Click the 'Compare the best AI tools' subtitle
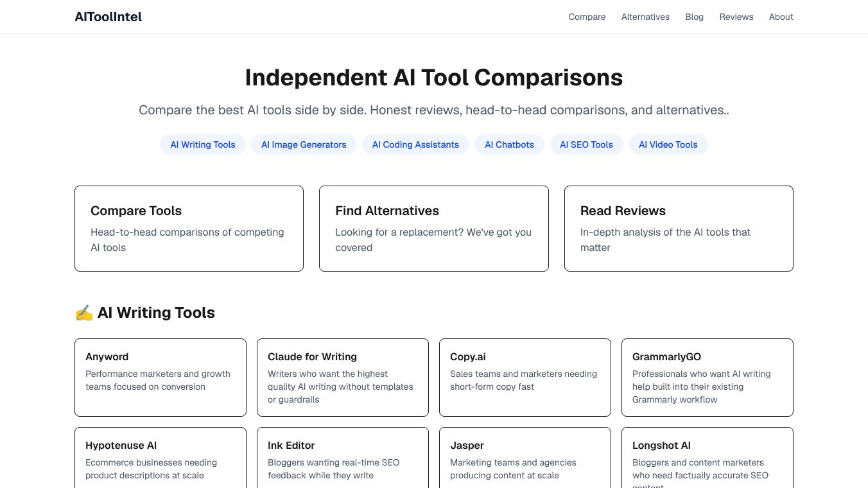This screenshot has height=488, width=868. [x=434, y=110]
